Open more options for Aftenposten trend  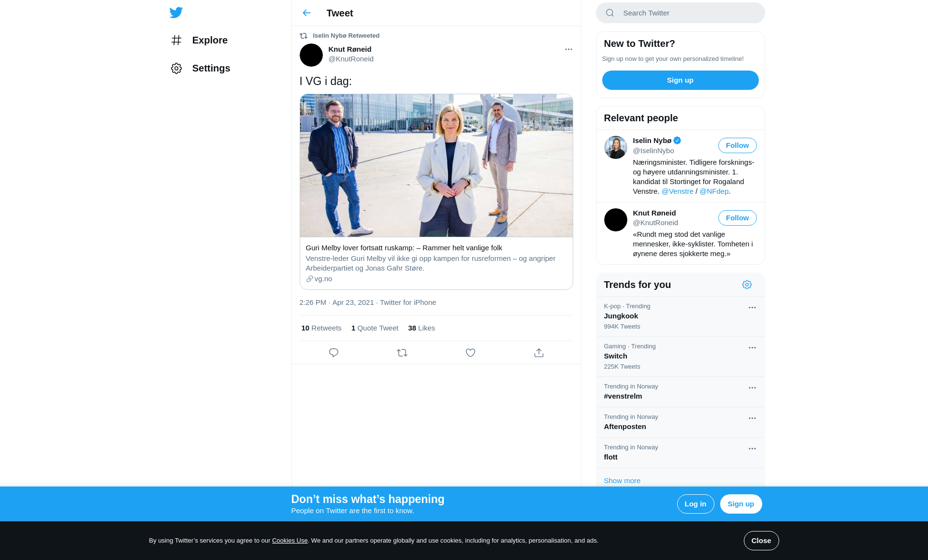752,418
